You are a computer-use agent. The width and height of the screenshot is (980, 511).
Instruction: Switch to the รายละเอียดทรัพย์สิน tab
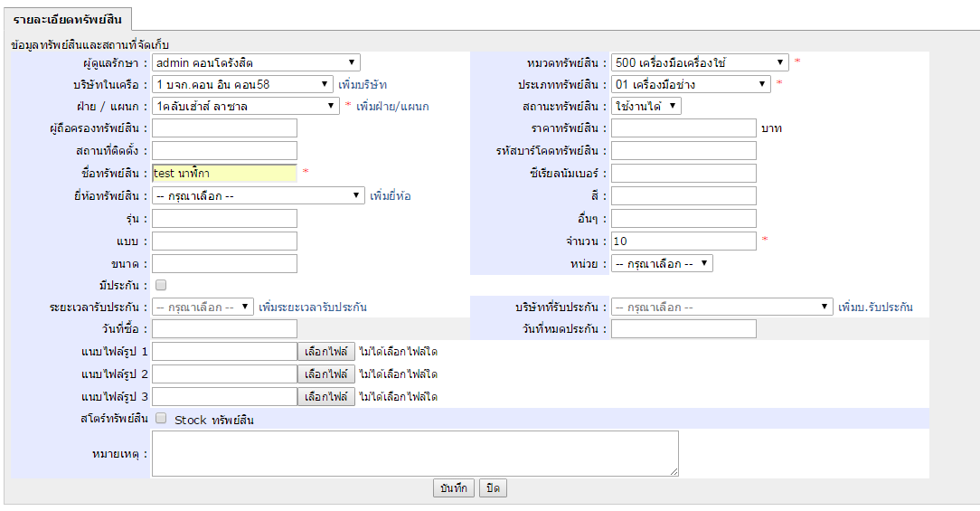[68, 19]
